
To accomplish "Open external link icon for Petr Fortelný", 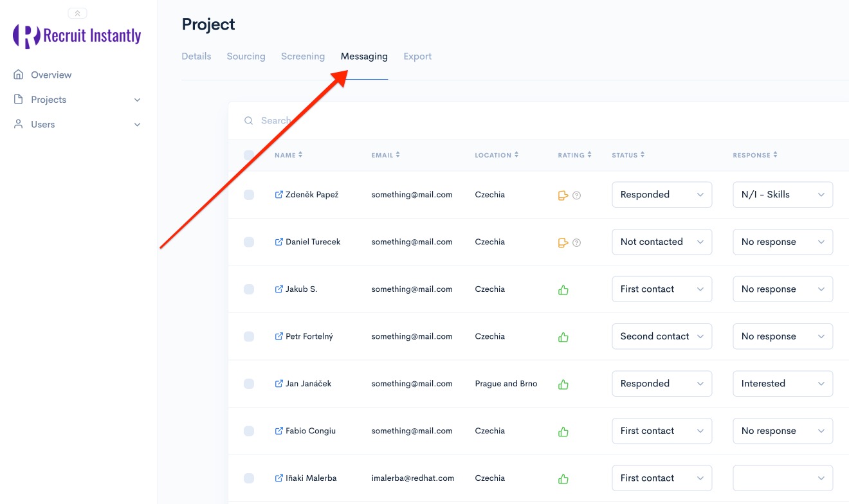I will point(278,336).
